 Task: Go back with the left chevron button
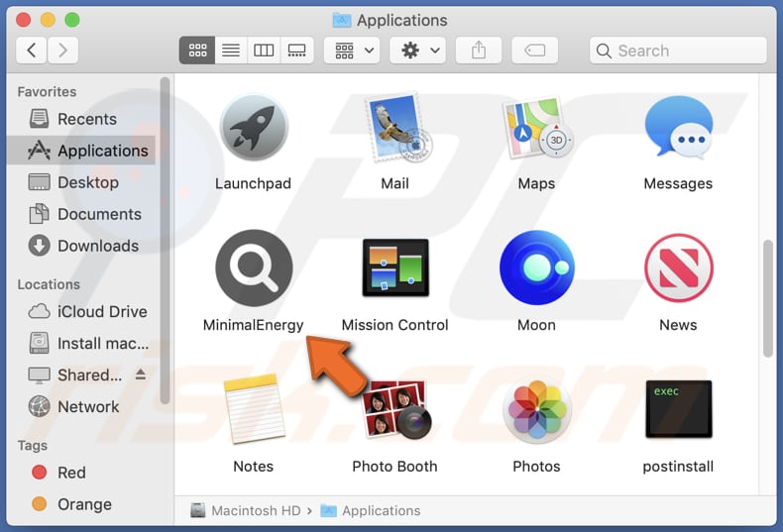click(32, 51)
